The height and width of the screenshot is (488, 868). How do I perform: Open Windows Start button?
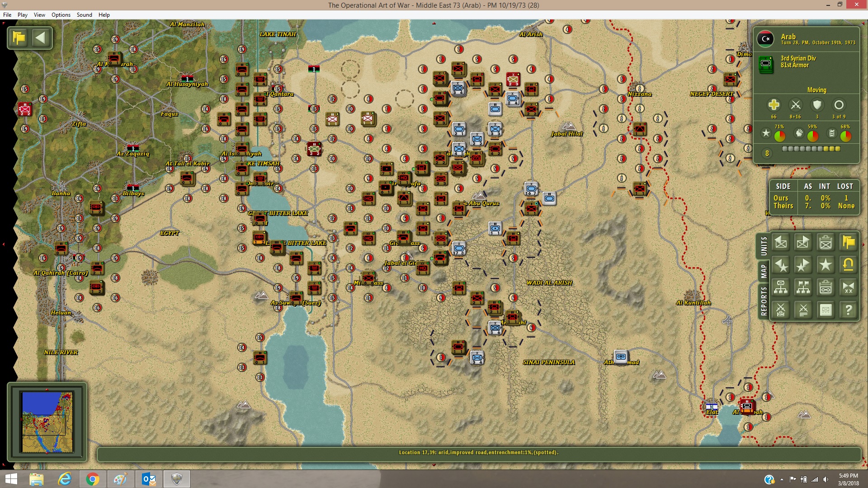11,479
